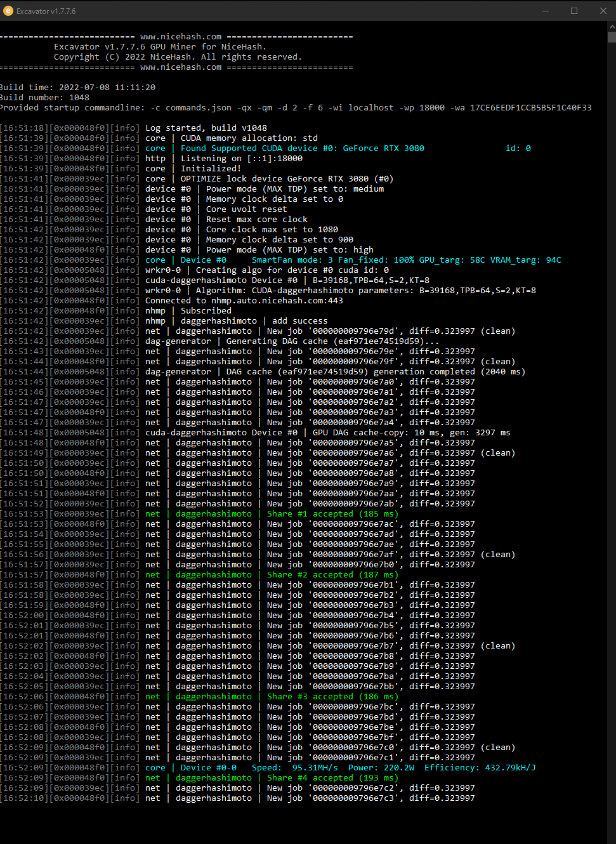This screenshot has width=616, height=844.
Task: Click 'Algorithm: CUDA-daggerhashimoto parameters' line
Action: click(268, 291)
